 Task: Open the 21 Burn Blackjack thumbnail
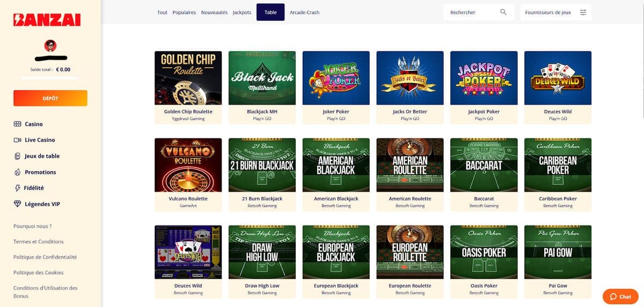pos(262,165)
